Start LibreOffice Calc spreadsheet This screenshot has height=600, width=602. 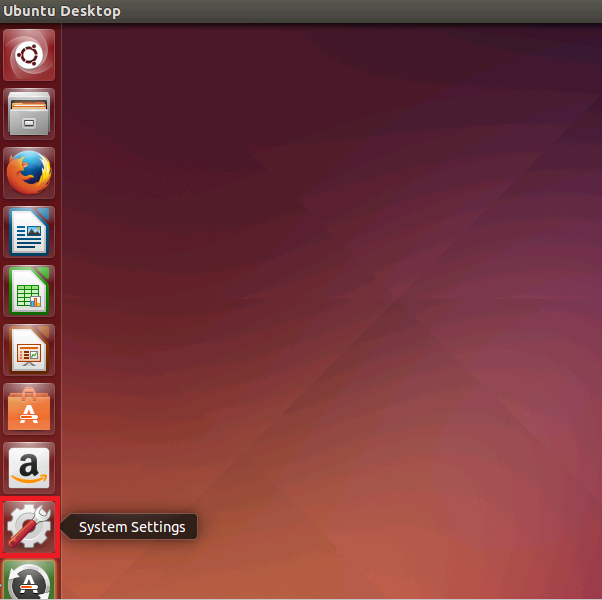pyautogui.click(x=29, y=291)
